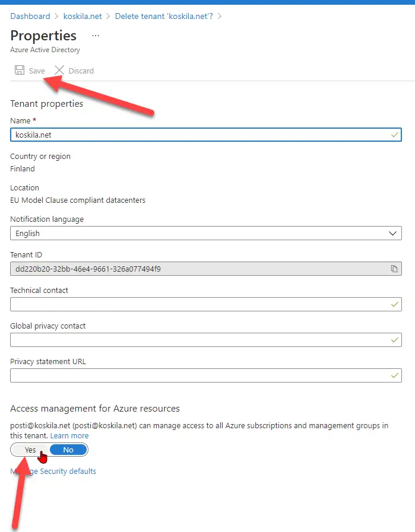Expand the Notification language dropdown

(x=205, y=233)
